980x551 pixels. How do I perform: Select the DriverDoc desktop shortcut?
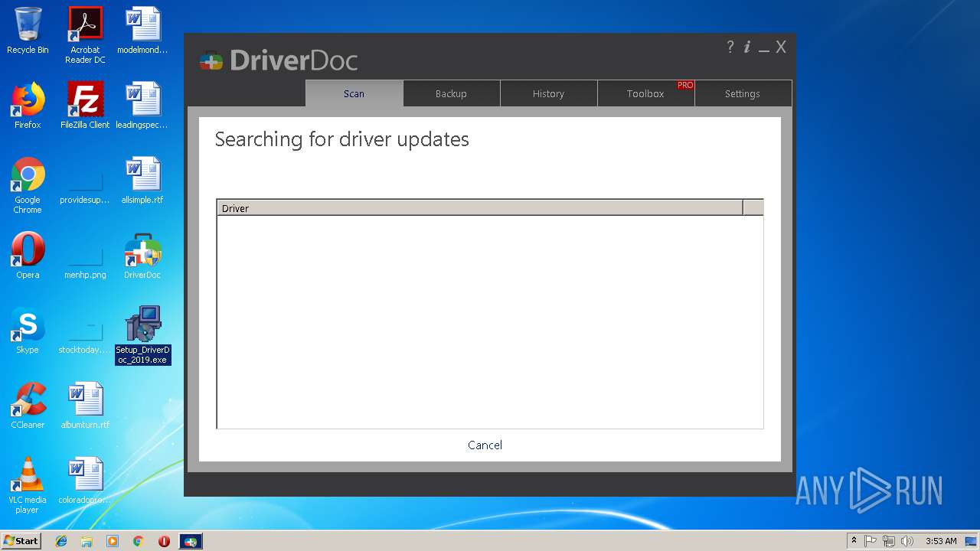142,256
